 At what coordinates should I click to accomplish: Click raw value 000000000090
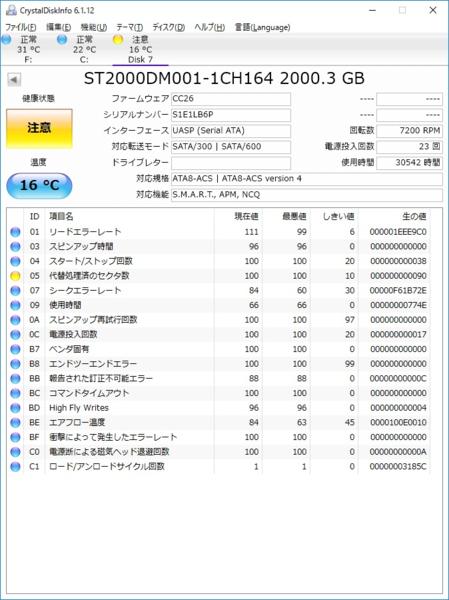(x=398, y=276)
